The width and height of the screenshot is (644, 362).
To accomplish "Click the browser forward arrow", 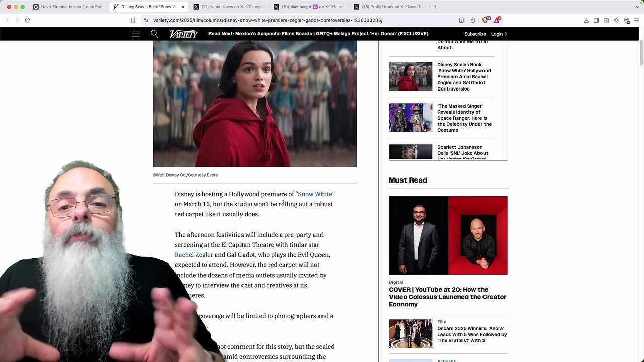I will click(x=17, y=20).
